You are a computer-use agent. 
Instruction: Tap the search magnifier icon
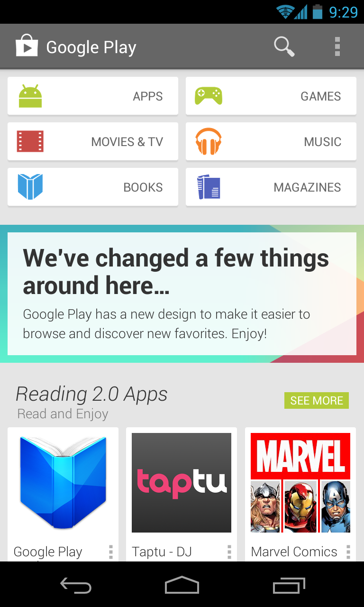click(284, 47)
